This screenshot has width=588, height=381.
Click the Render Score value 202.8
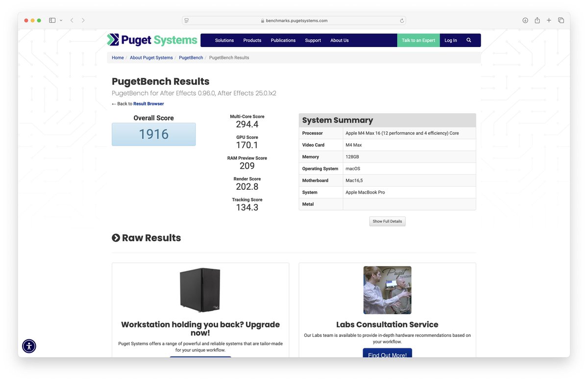pos(247,187)
